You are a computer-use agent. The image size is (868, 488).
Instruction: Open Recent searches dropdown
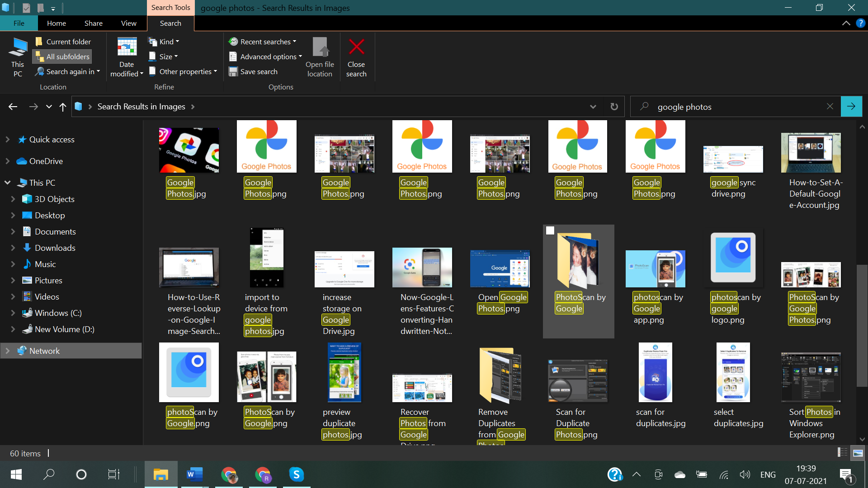(263, 42)
